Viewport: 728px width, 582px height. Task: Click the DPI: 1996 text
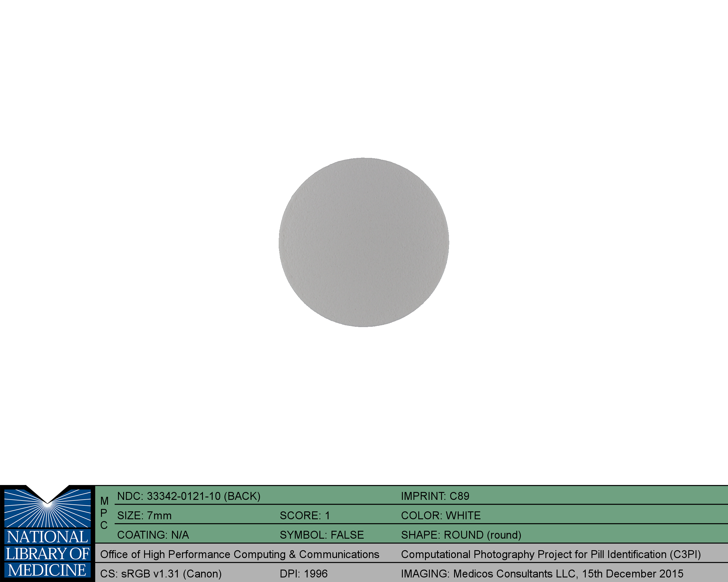click(304, 574)
